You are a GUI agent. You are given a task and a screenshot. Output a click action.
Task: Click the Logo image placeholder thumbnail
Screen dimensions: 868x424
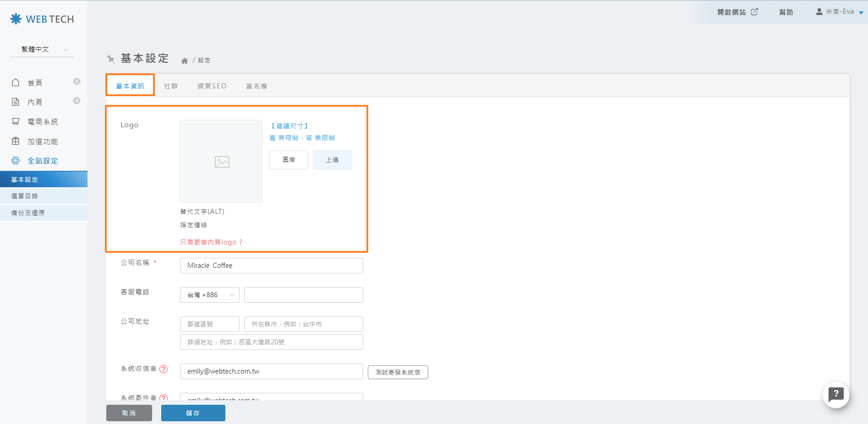[221, 161]
